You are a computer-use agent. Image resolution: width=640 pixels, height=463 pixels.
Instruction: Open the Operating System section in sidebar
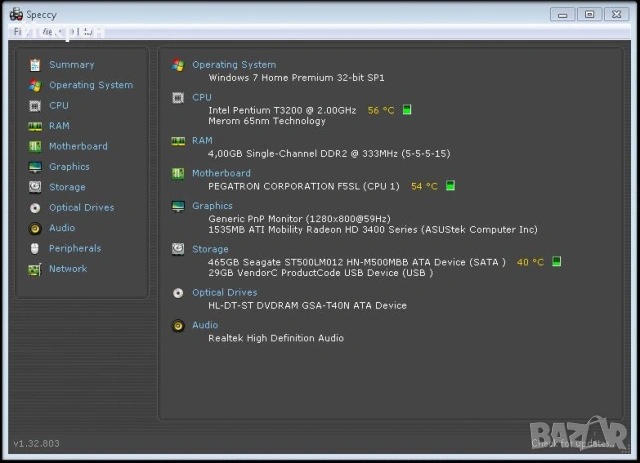(91, 85)
